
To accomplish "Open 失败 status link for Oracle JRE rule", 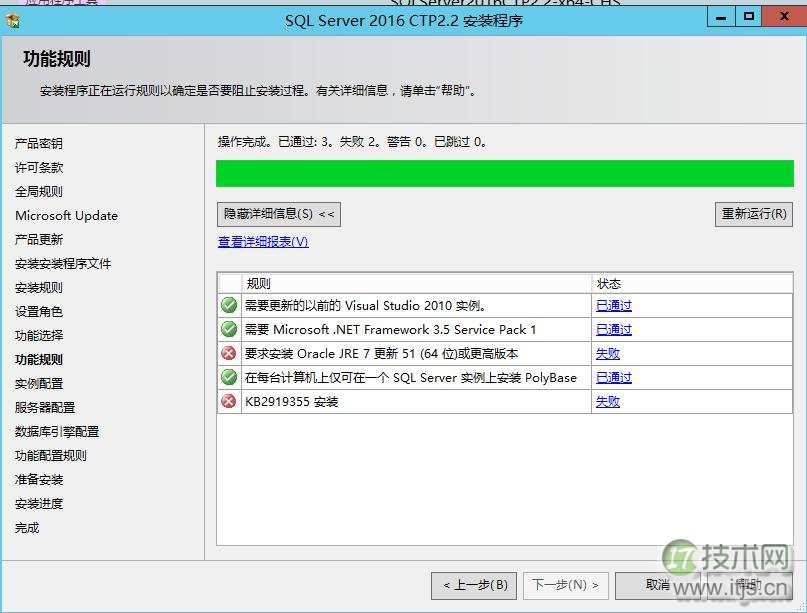I will [x=608, y=354].
